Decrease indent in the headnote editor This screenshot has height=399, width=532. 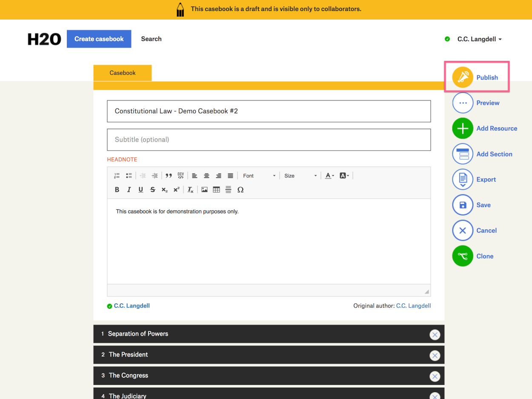click(x=143, y=176)
